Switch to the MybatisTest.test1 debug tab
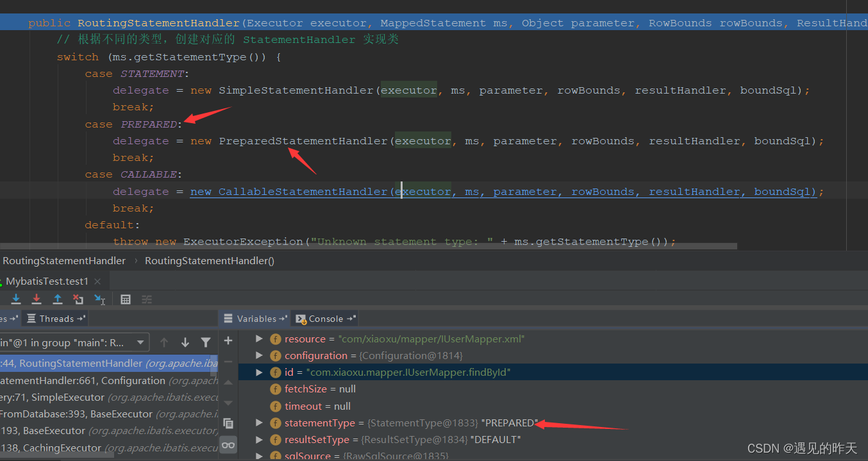Viewport: 868px width, 461px height. click(47, 281)
